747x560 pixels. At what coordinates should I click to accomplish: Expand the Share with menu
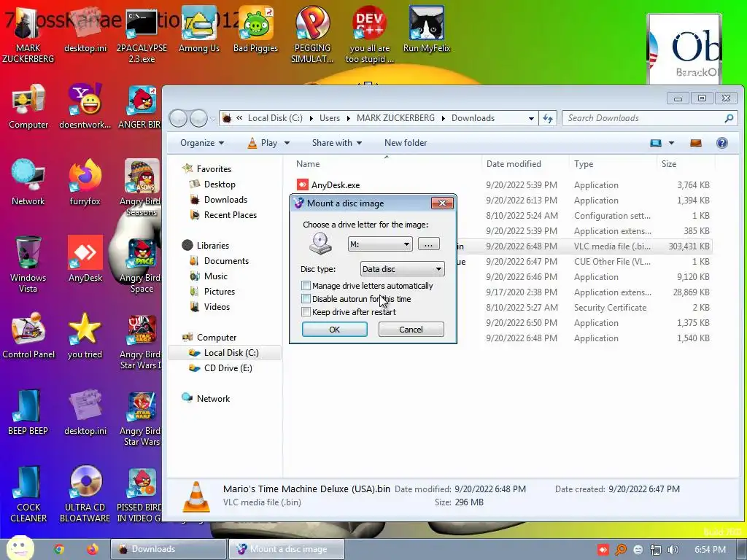coord(337,143)
